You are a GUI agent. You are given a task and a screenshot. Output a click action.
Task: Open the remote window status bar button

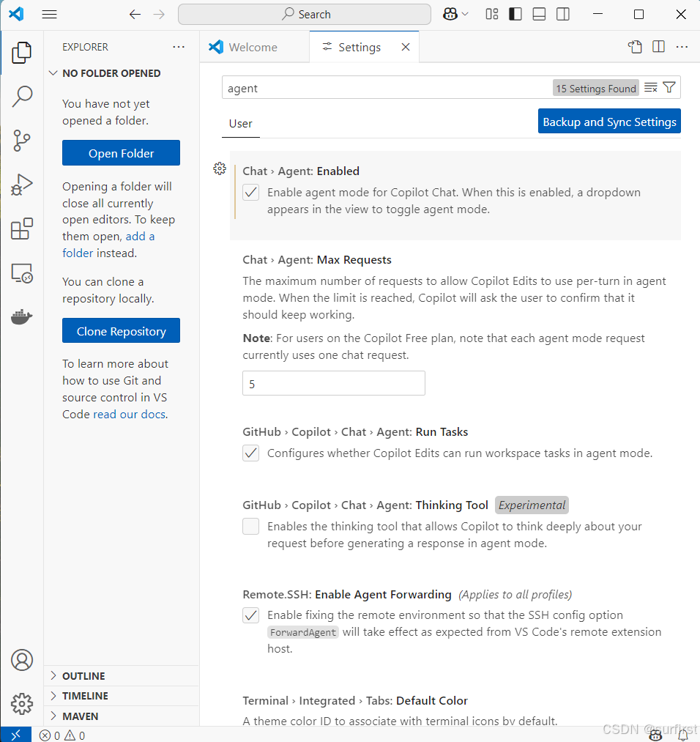pos(15,735)
